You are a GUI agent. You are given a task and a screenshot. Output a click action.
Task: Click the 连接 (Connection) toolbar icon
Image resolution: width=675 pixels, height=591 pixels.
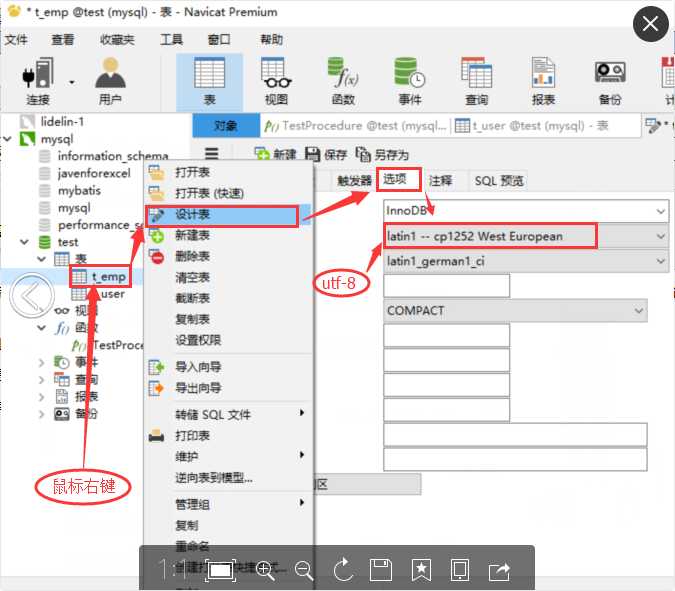pos(38,81)
